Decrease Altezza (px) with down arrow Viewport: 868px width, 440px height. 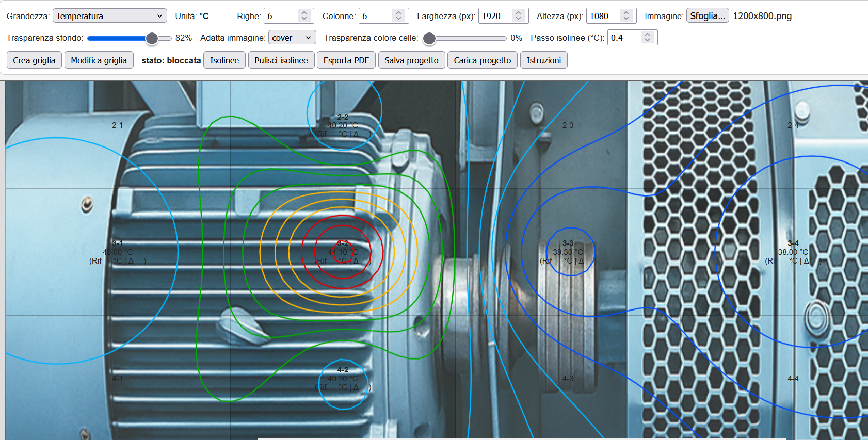(626, 19)
